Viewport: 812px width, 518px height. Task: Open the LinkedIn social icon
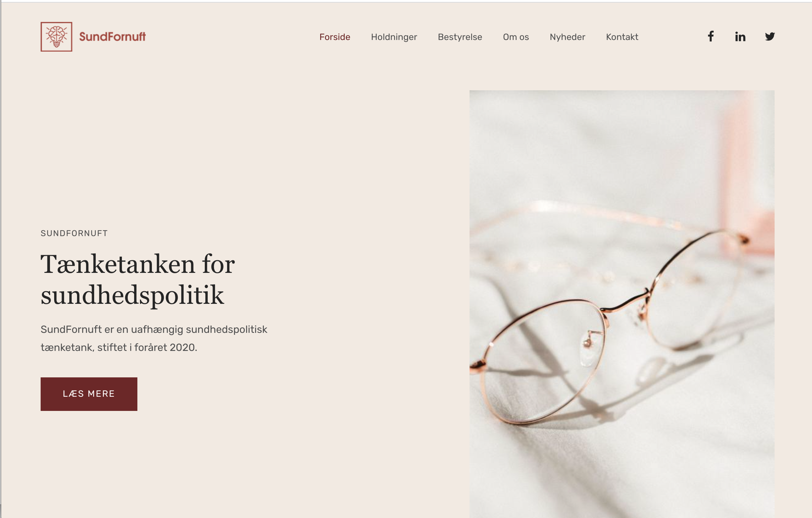pos(740,36)
